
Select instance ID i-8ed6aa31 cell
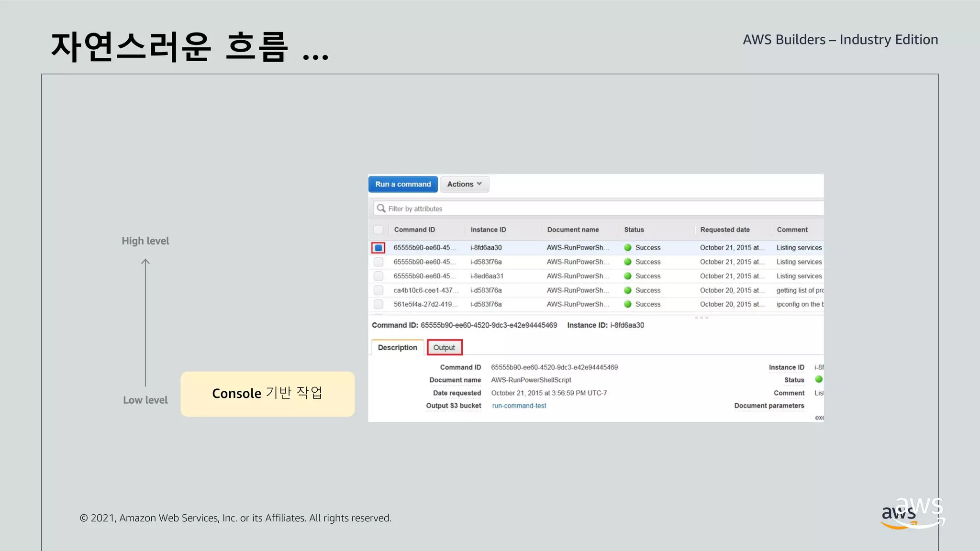[x=487, y=276]
